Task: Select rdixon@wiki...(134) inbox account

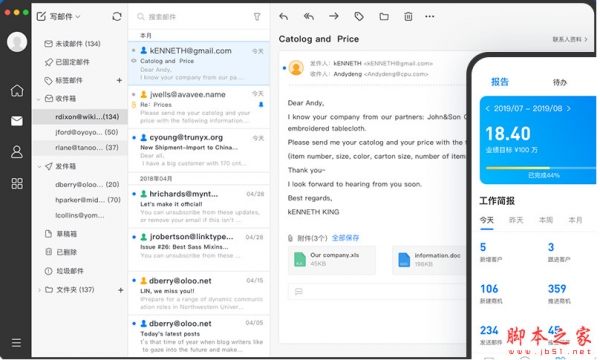Action: [x=80, y=117]
